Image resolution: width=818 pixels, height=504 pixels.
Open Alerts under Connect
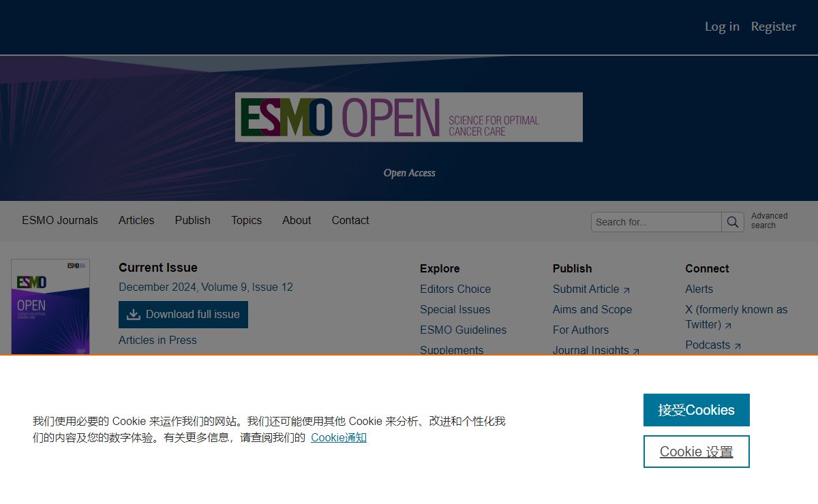(699, 289)
